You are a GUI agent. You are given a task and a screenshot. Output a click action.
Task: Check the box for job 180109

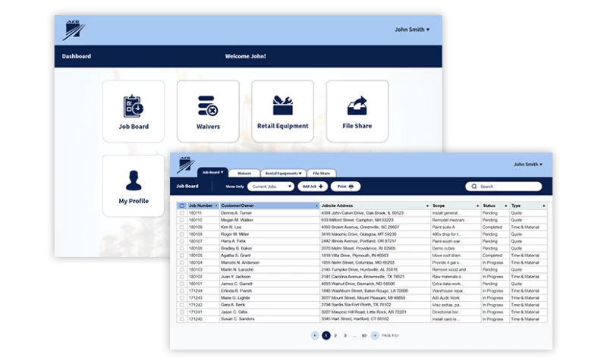coord(182,227)
